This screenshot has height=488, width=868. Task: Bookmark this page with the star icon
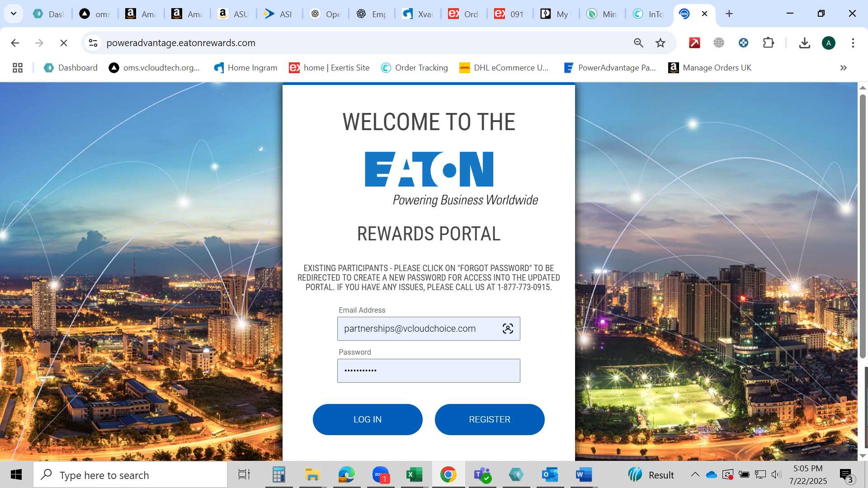click(x=660, y=43)
